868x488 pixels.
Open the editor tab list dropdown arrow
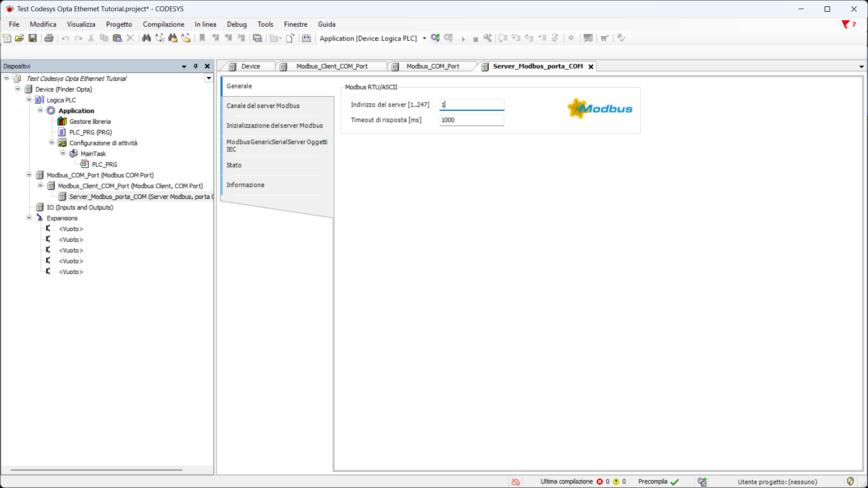[x=861, y=66]
